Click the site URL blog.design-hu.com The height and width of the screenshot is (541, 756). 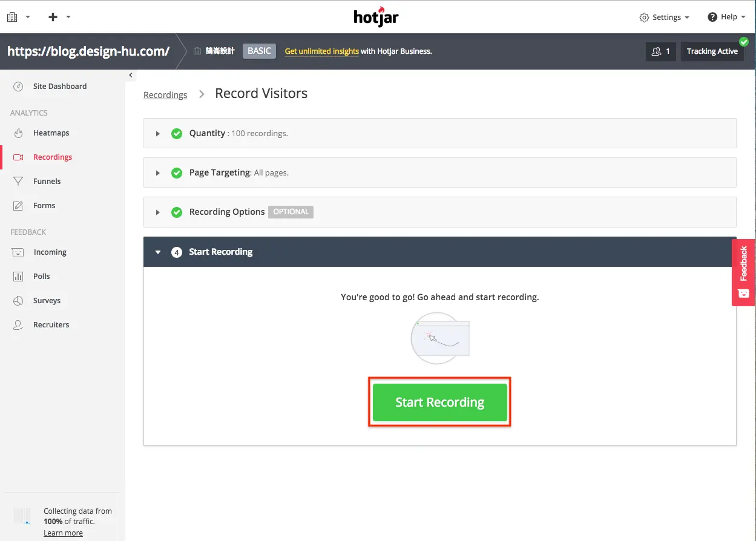88,51
